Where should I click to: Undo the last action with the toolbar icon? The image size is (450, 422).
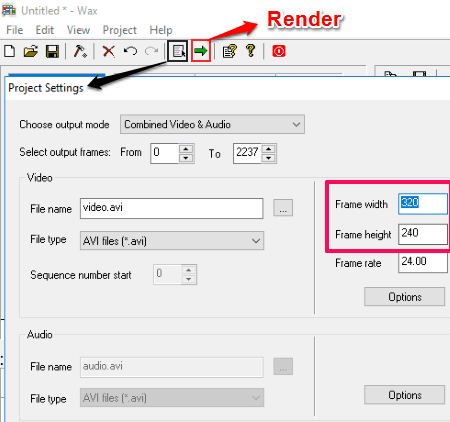point(130,51)
